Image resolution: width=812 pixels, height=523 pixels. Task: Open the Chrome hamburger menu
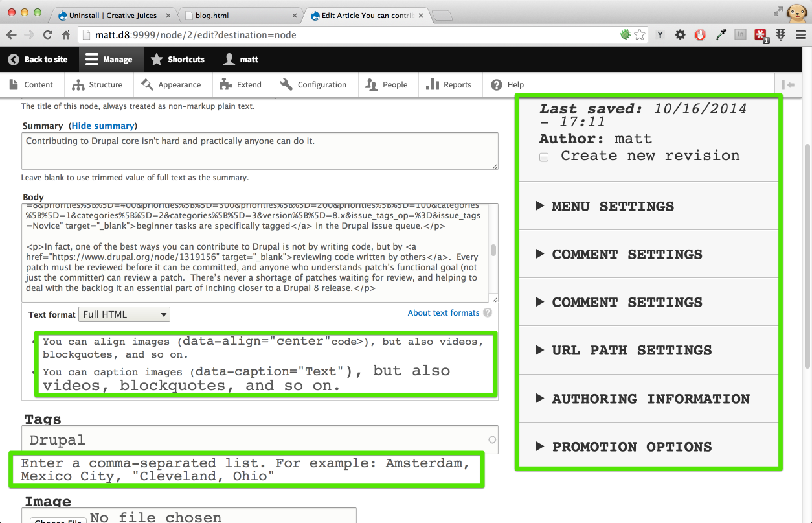[x=800, y=35]
